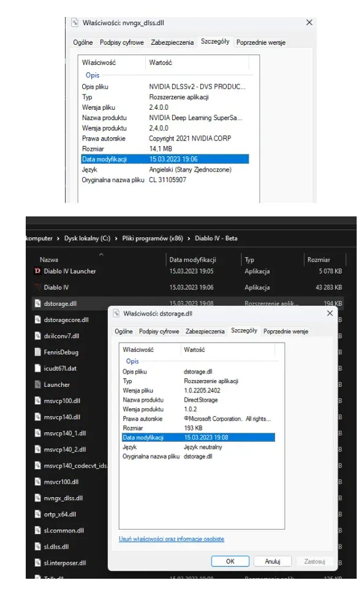This screenshot has height=591, width=364.
Task: Click the nvngx_dlss.dll file icon in Explorer
Action: click(37, 498)
